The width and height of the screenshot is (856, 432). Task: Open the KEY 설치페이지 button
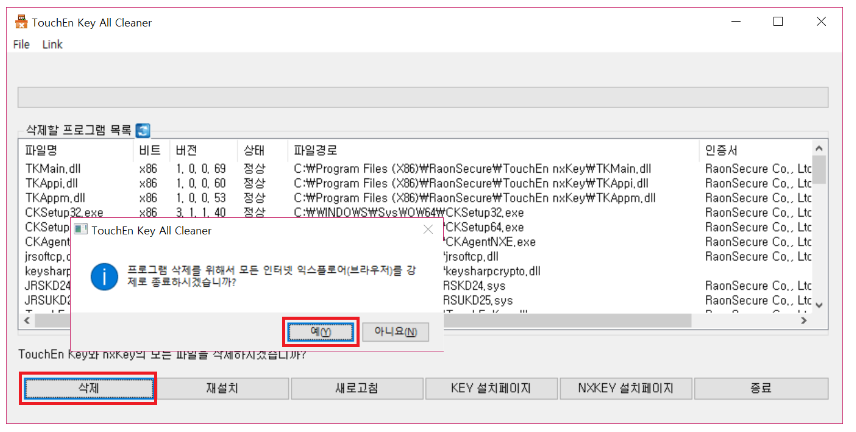point(491,388)
